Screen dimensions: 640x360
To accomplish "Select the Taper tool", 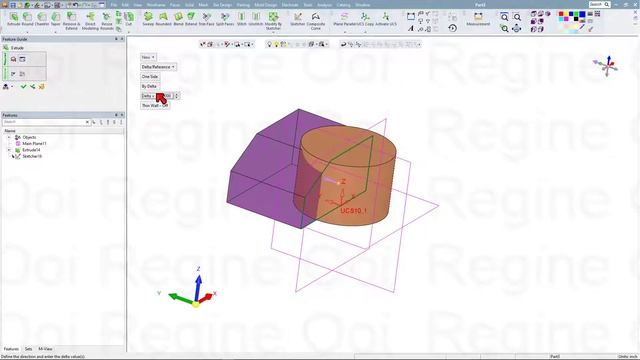I will (56, 19).
